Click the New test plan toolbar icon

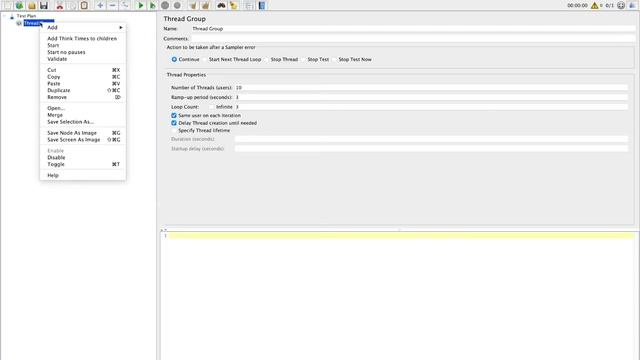pos(7,5)
